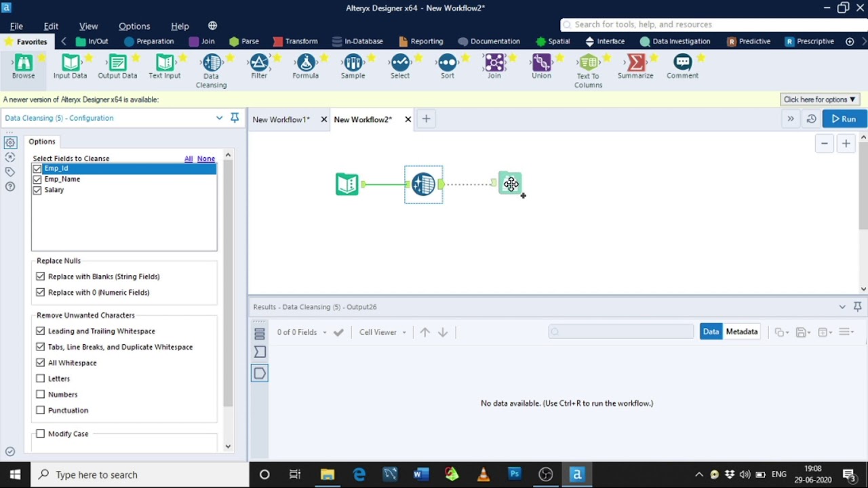Expand the overflow chevrons next to Run
Screen dimensions: 868x488
(790, 119)
